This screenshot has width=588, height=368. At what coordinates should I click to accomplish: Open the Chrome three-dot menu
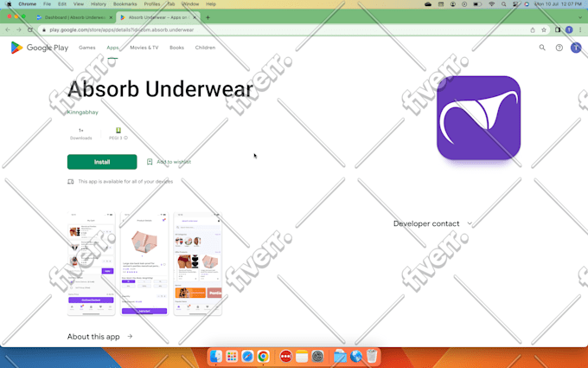coord(579,29)
